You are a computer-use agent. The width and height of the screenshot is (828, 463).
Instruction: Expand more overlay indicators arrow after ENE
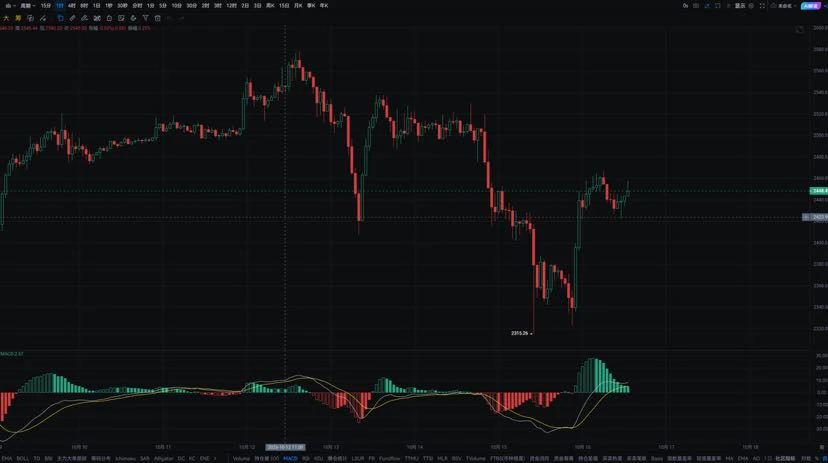click(x=215, y=459)
